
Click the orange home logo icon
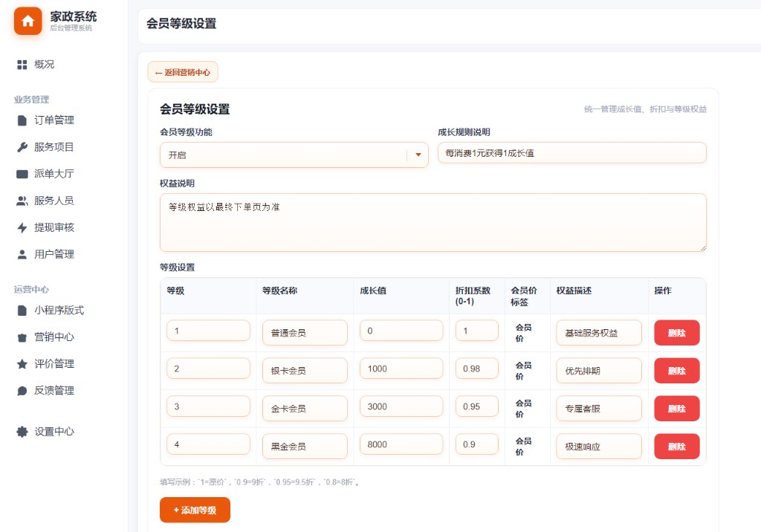coord(27,21)
